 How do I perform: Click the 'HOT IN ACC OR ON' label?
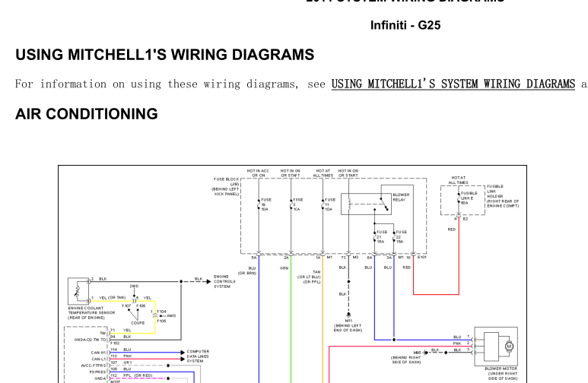click(x=258, y=173)
